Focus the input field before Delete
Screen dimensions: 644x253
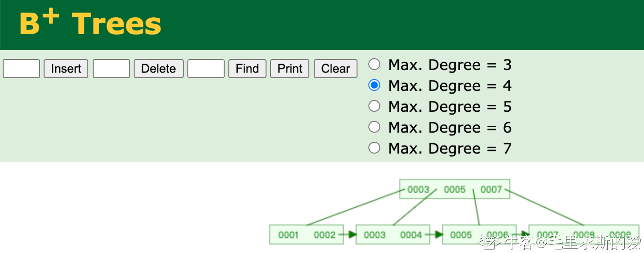(111, 69)
